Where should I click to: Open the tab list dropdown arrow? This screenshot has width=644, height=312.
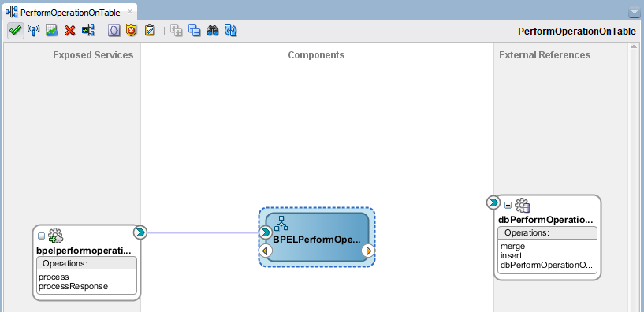[x=634, y=13]
